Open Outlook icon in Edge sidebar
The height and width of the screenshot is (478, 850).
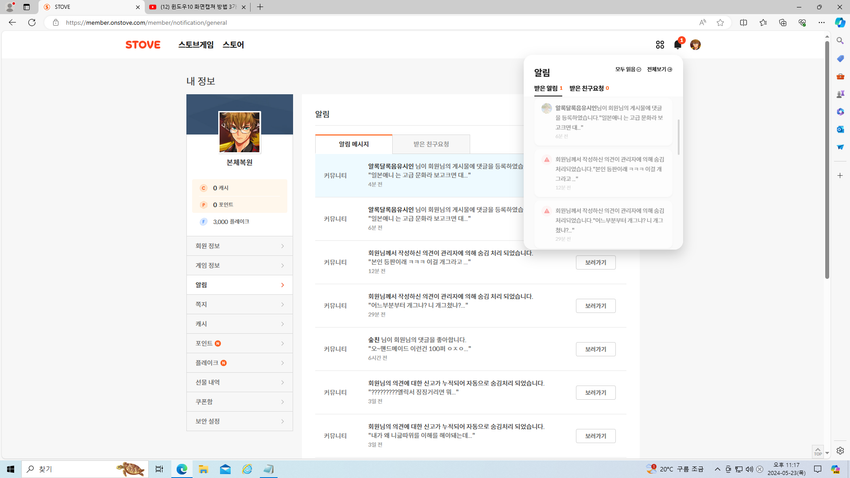click(840, 129)
